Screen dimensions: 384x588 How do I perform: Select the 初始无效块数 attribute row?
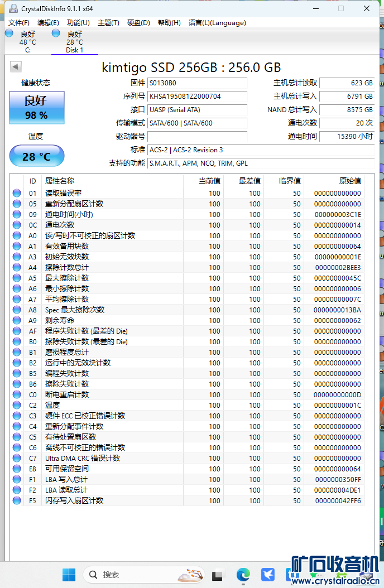(x=187, y=257)
